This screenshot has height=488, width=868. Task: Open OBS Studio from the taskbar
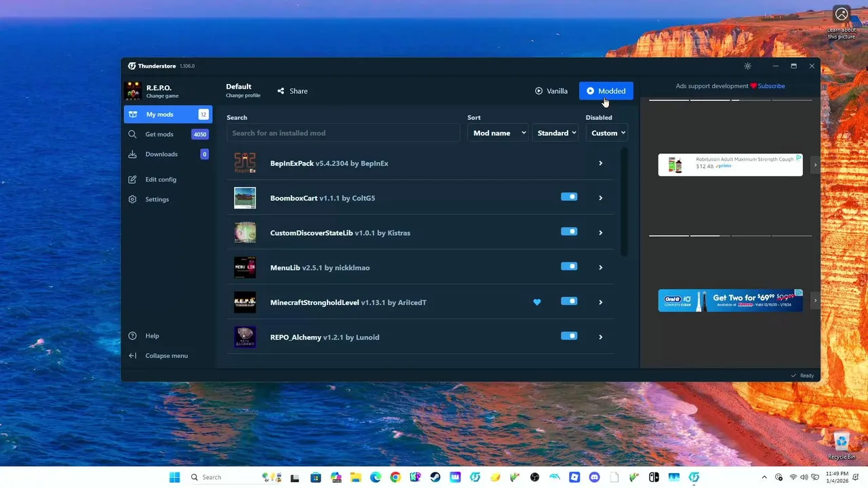coord(535,477)
